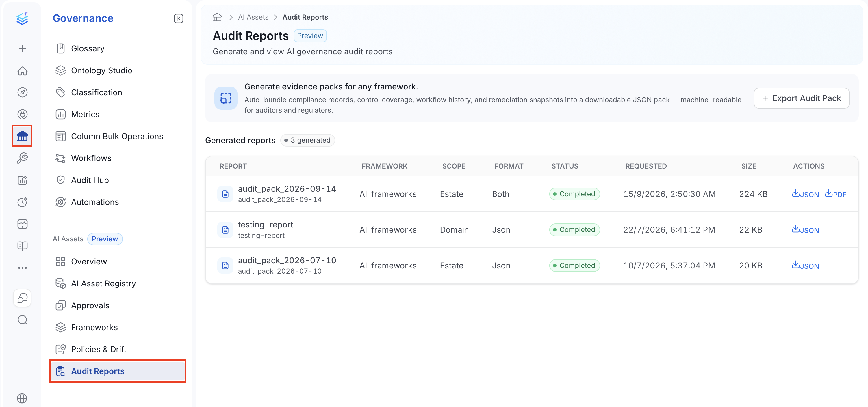Screen dimensions: 868x407
Task: Open the Home icon in left rail
Action: click(22, 71)
